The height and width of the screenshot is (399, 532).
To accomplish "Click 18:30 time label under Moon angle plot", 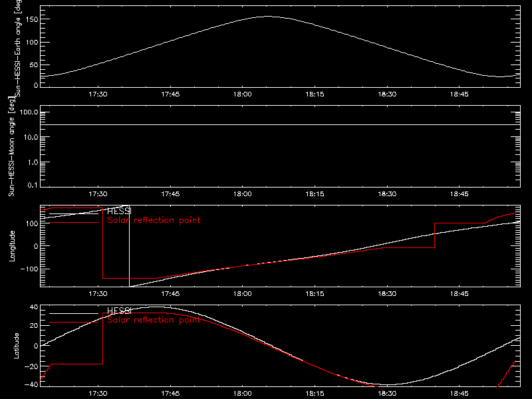I will pos(387,194).
